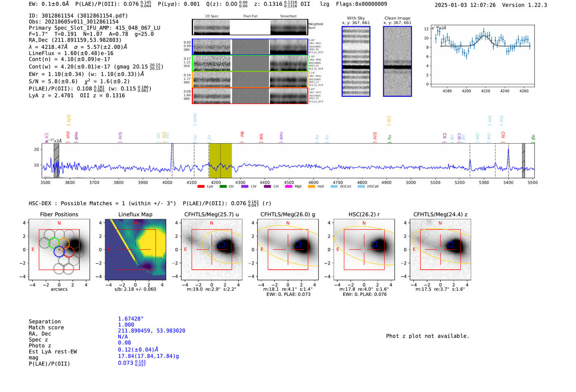Viewport: 576px width, 392px height.
Task: Click the Version 1.22.3 label
Action: tap(525, 5)
